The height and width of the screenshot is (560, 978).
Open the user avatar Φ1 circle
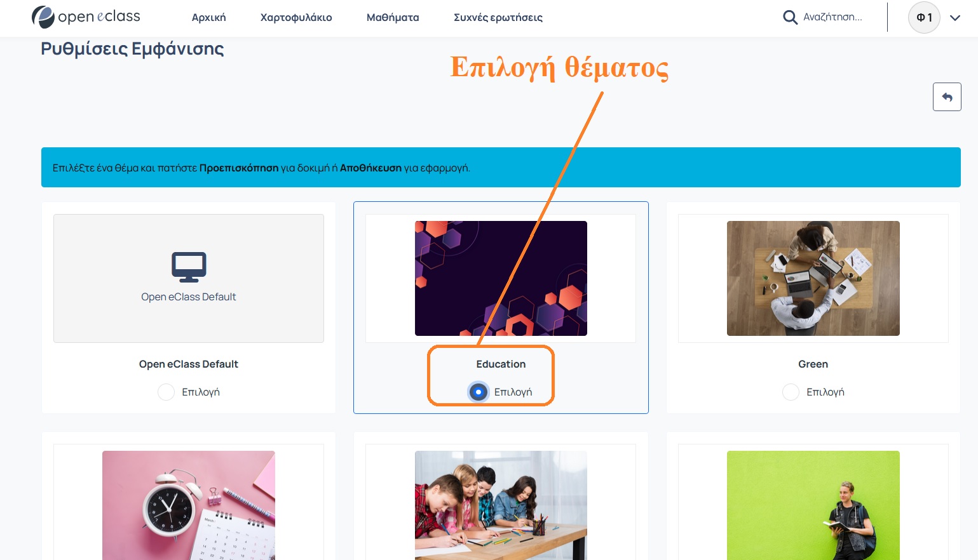923,18
